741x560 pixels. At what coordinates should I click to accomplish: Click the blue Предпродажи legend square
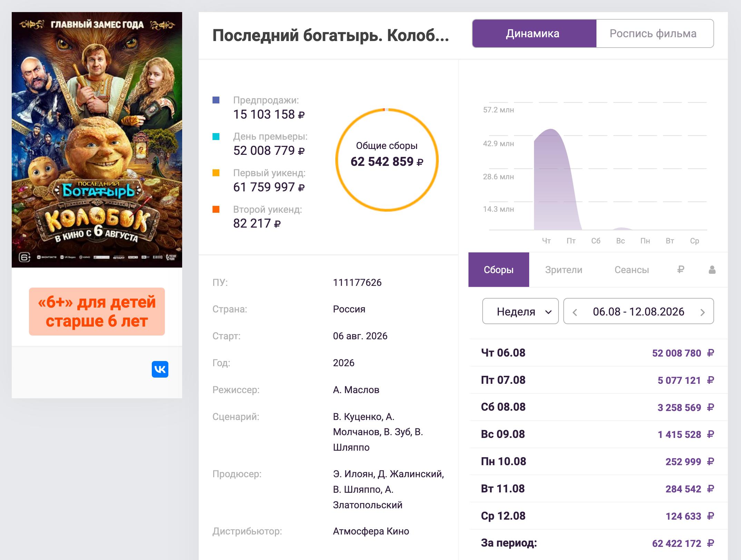click(216, 100)
